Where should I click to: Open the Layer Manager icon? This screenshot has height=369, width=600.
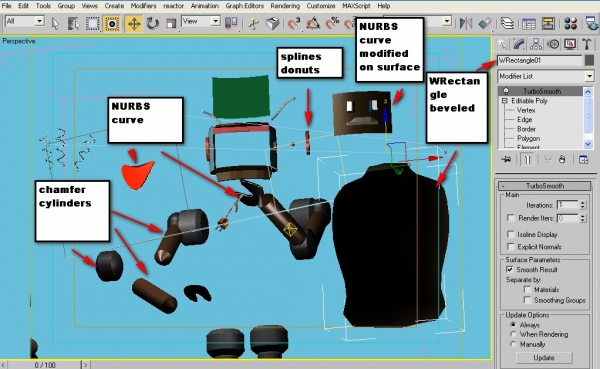click(507, 24)
